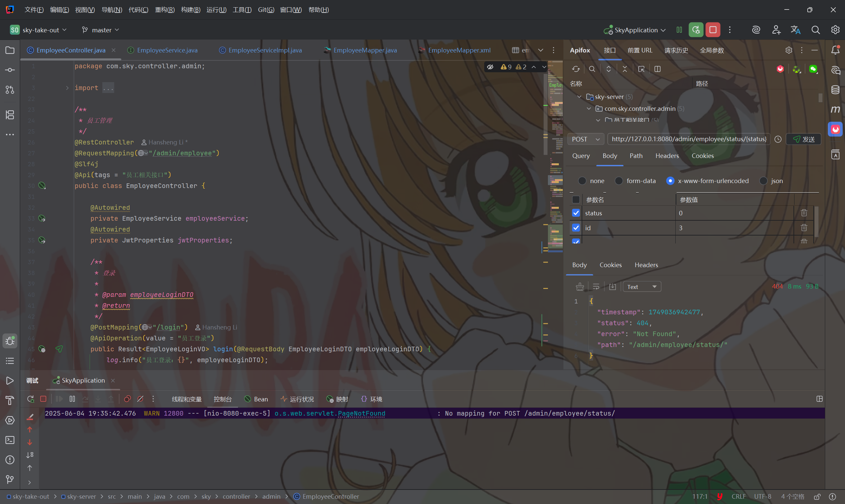The image size is (845, 504).
Task: Click the Rerun debug button in top toolbar
Action: pos(695,30)
